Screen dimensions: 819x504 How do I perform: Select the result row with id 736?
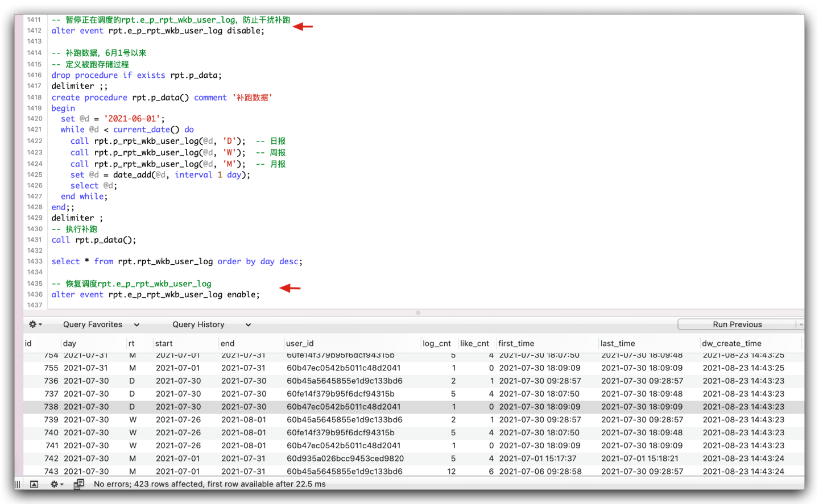pyautogui.click(x=413, y=381)
